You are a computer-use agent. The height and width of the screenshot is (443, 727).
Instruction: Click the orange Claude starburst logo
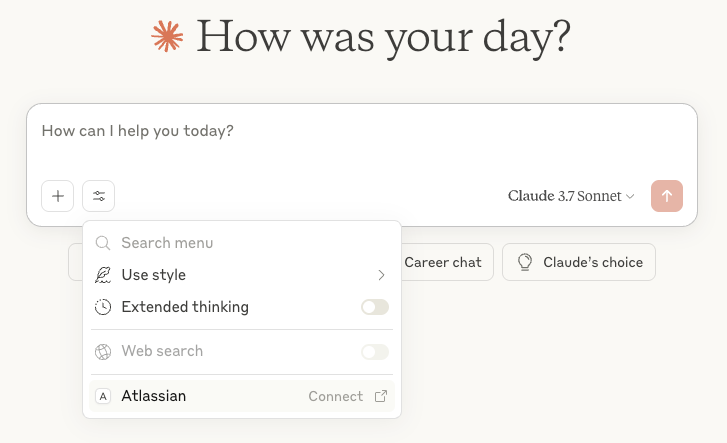point(168,37)
